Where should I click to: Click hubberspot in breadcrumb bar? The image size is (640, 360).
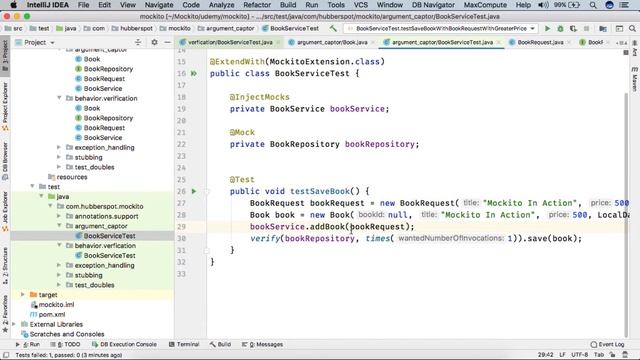click(x=136, y=28)
